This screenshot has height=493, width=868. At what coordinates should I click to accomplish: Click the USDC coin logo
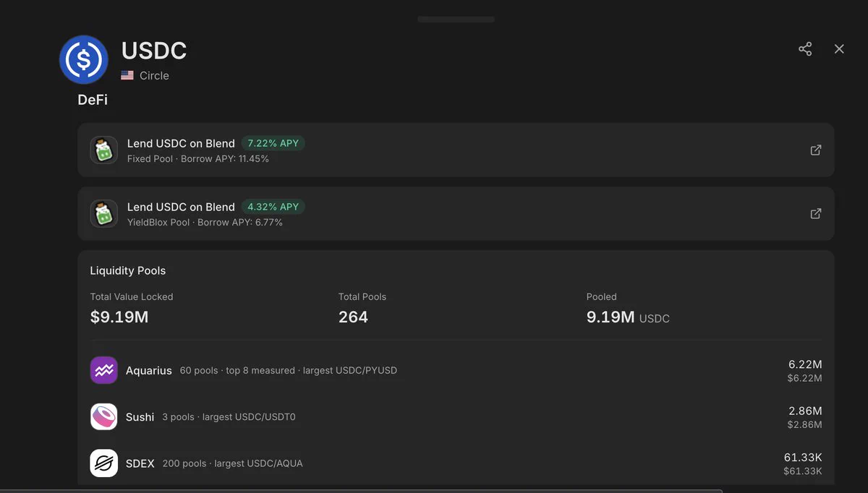84,59
